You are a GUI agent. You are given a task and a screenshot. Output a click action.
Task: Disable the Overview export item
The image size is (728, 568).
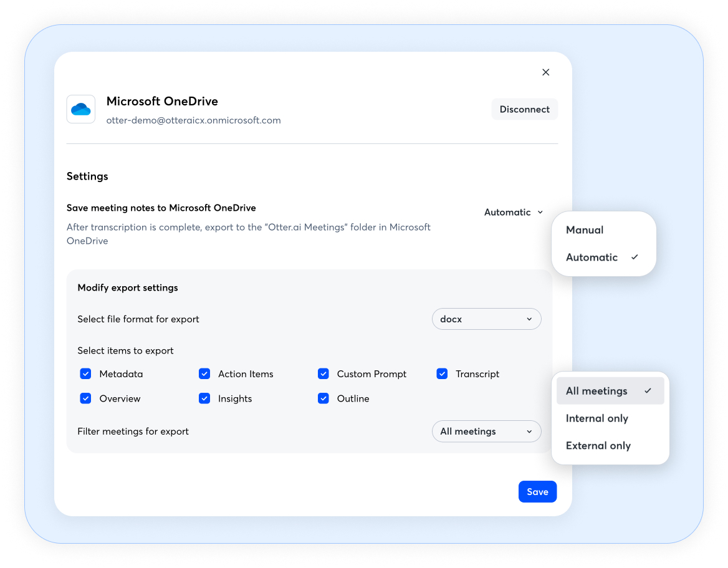(85, 398)
